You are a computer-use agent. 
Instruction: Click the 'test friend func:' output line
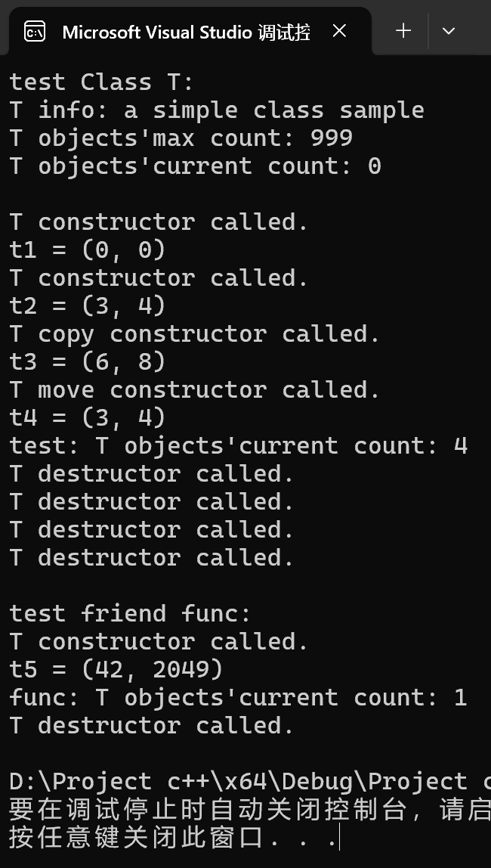click(131, 613)
